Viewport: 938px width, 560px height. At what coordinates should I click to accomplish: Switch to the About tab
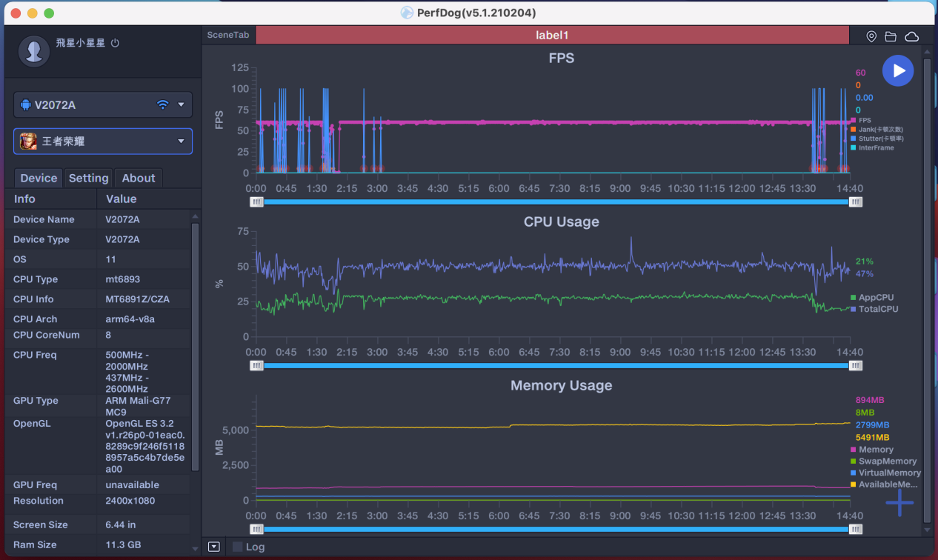point(139,178)
